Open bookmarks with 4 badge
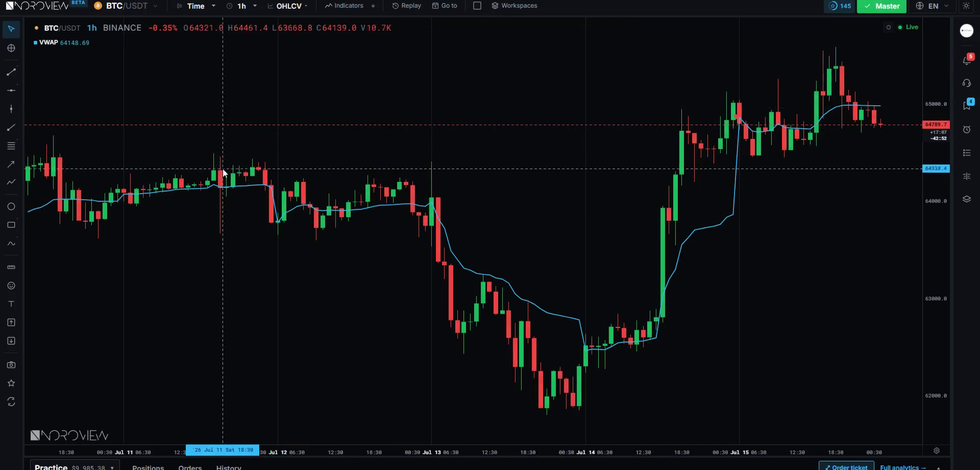The image size is (980, 470). 967,105
